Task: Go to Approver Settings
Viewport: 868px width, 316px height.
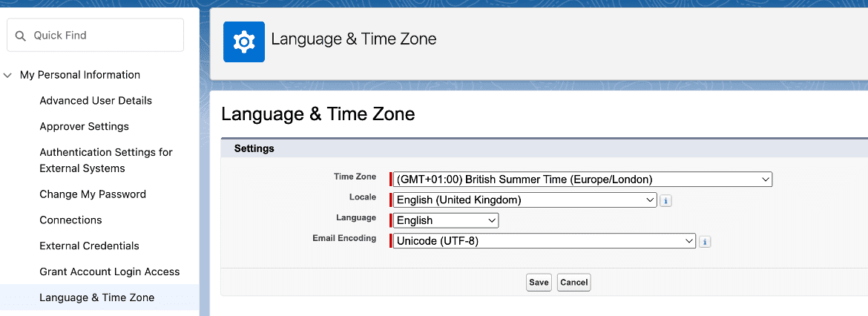Action: coord(84,127)
